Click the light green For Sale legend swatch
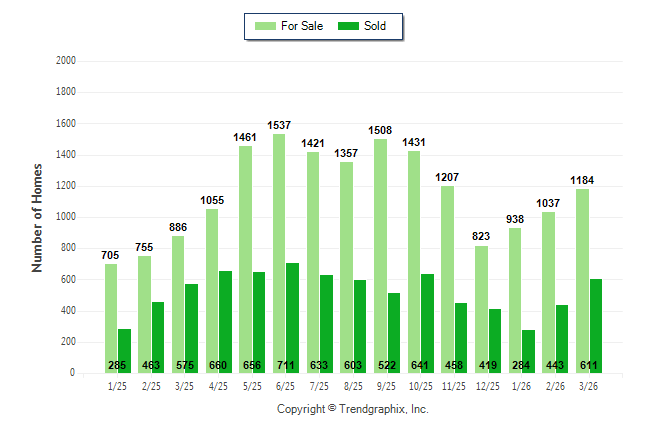Viewport: 646px width, 434px height. [x=266, y=26]
